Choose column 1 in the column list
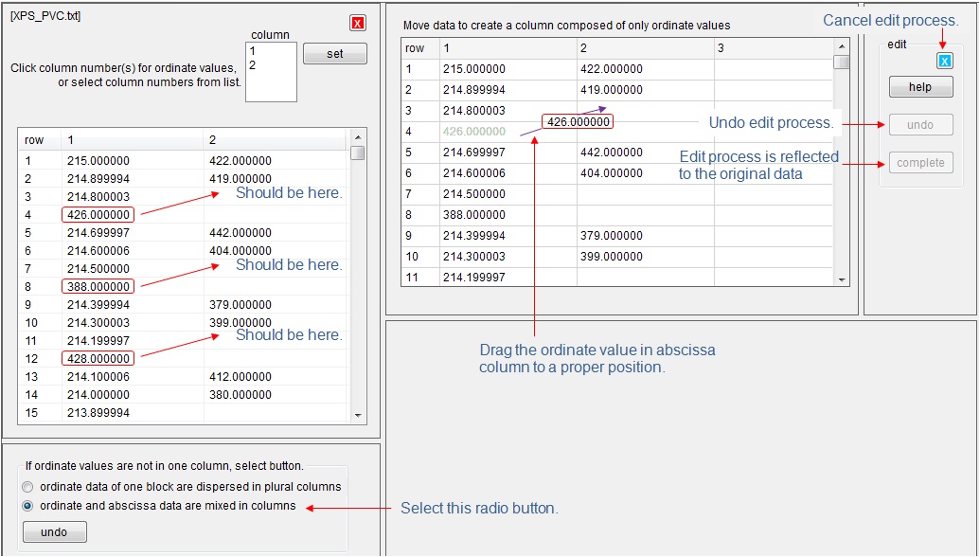980x557 pixels. coord(253,51)
